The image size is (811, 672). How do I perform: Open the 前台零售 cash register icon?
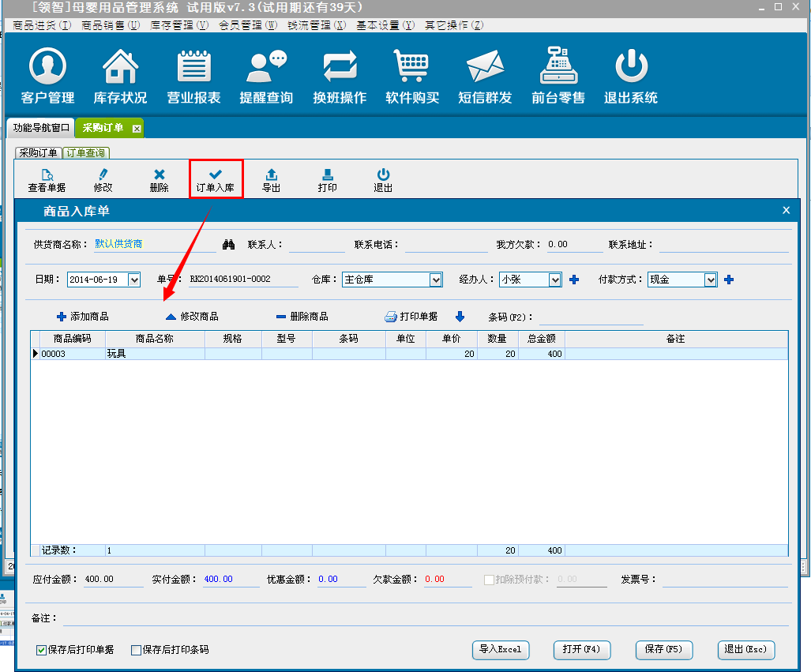(558, 67)
